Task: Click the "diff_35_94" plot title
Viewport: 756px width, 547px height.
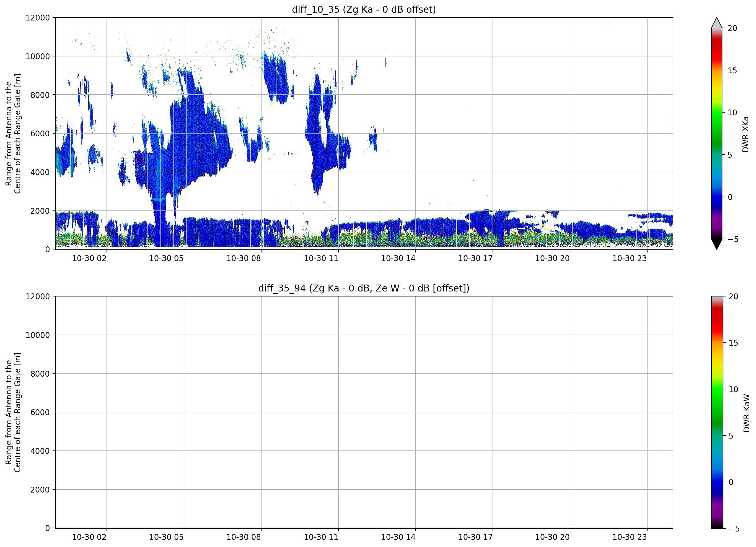Action: click(364, 288)
